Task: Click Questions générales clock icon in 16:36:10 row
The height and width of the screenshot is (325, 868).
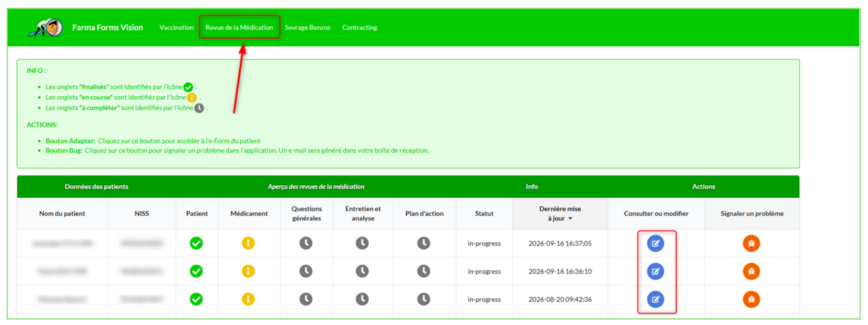Action: [306, 271]
